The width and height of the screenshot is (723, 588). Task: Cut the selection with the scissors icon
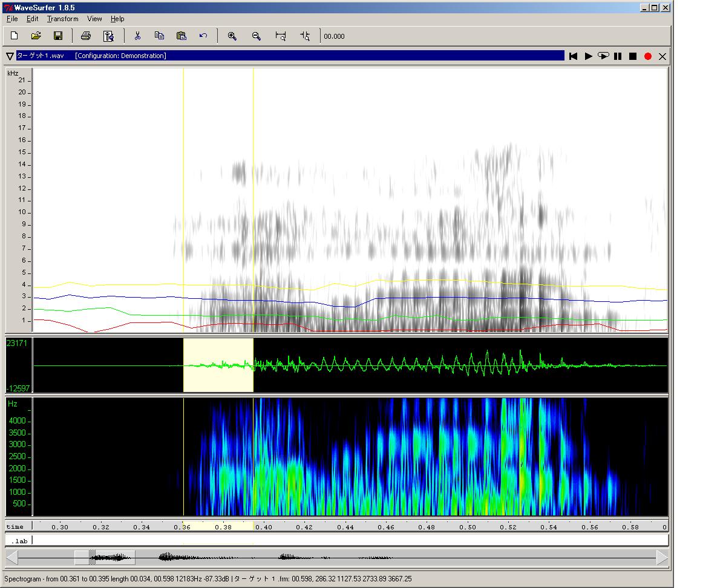click(137, 36)
